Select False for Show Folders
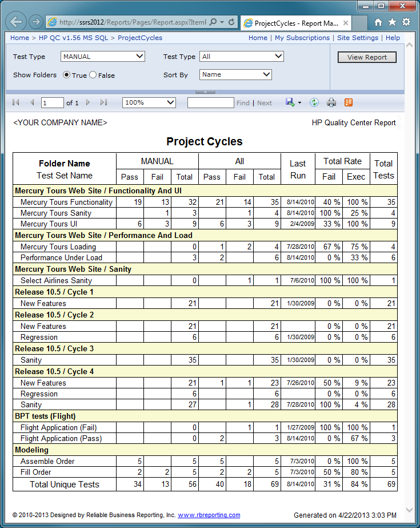Image resolution: width=420 pixels, height=528 pixels. click(x=93, y=75)
